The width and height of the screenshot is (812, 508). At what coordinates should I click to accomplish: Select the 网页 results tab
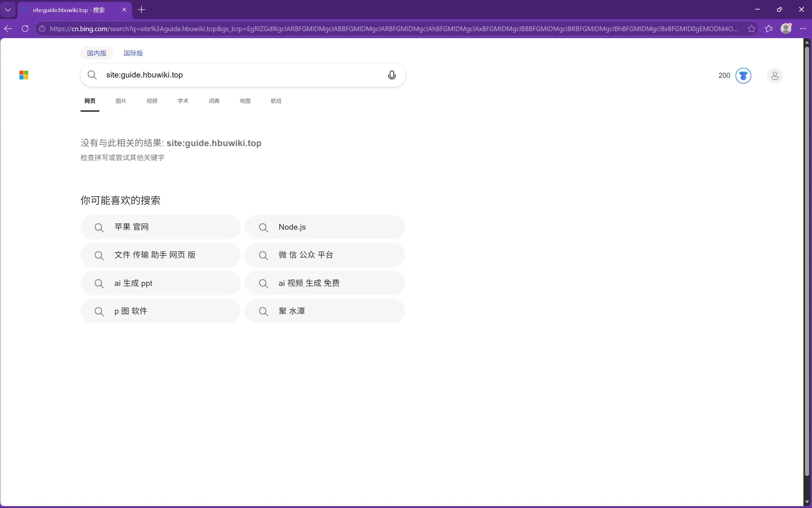pyautogui.click(x=90, y=101)
